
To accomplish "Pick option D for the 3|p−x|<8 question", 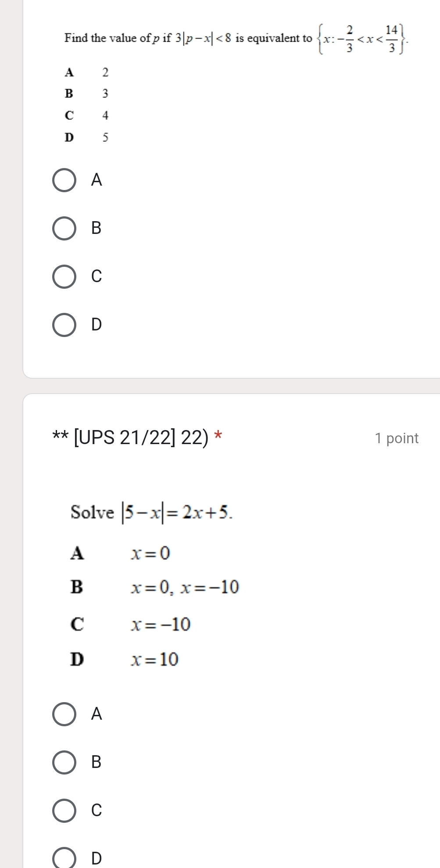I will [65, 325].
